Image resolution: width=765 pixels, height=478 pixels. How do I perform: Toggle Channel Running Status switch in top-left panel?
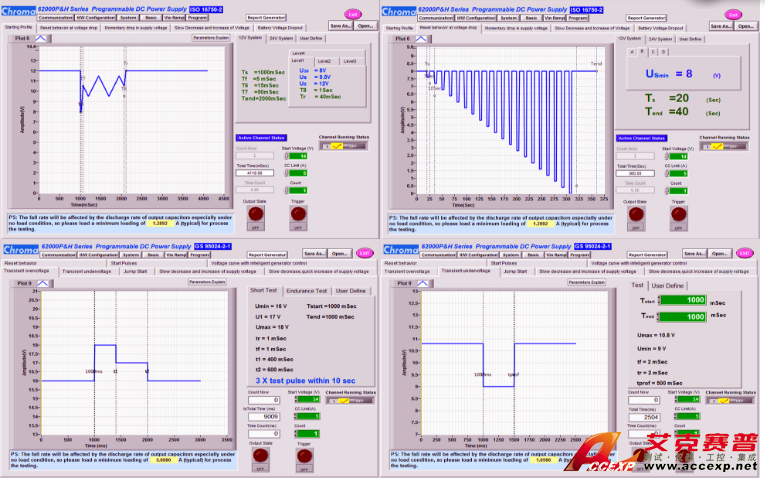(x=339, y=146)
